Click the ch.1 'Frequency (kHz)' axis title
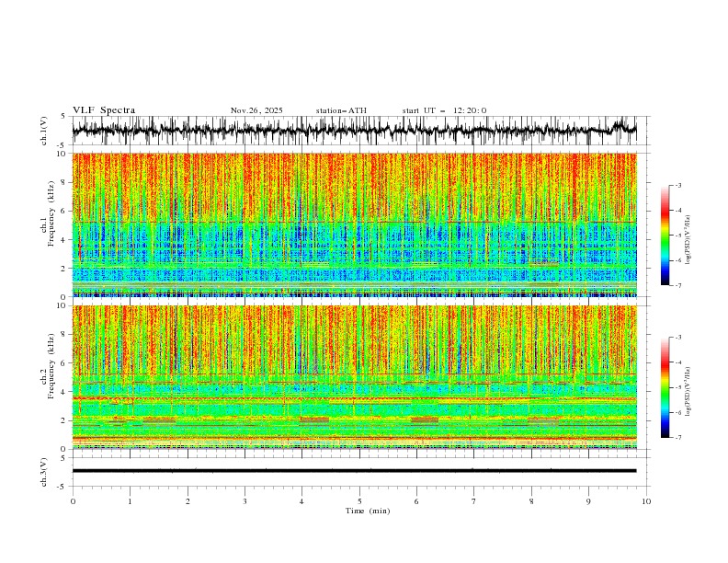Image resolution: width=728 pixels, height=563 pixels. point(51,212)
